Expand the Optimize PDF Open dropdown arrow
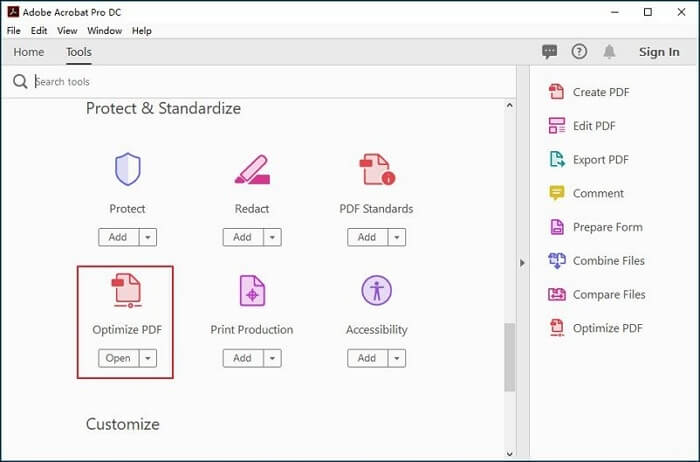Image resolution: width=700 pixels, height=462 pixels. point(148,358)
